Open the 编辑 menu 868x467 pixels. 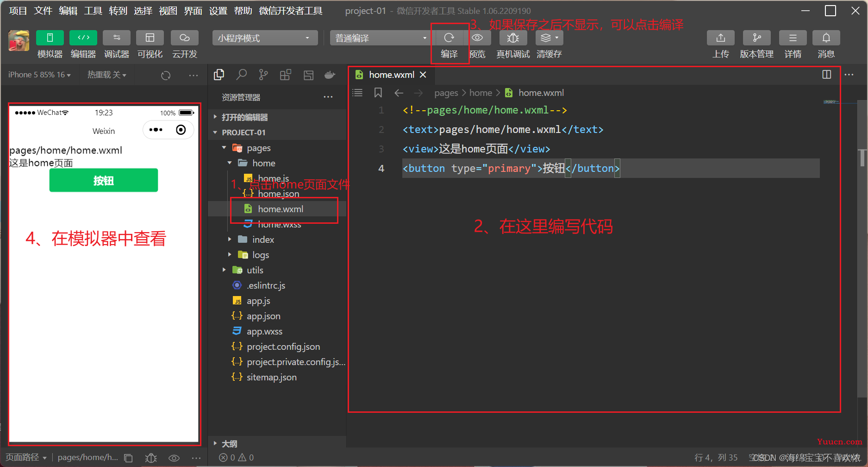[x=68, y=11]
